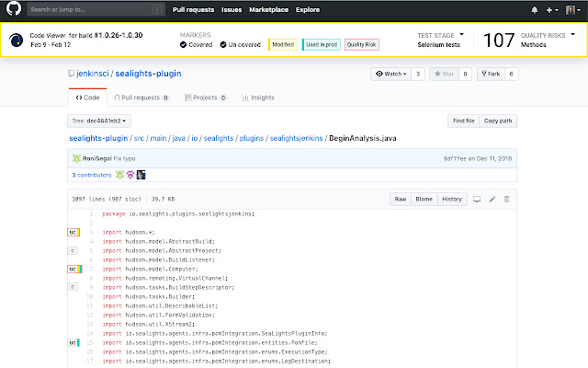Image resolution: width=588 pixels, height=368 pixels.
Task: Click the green contributor avatar
Action: pyautogui.click(x=119, y=175)
